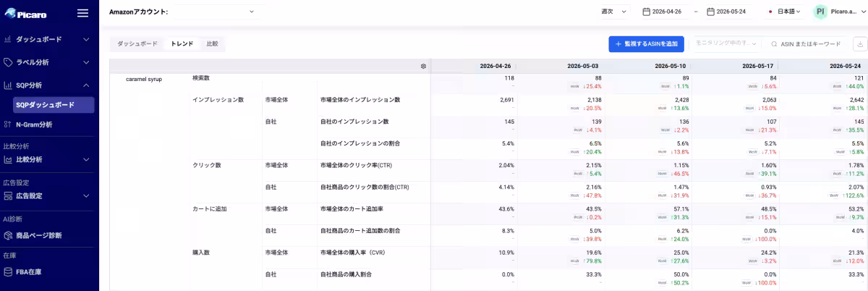This screenshot has height=291, width=868.
Task: Switch to the 比較 tab
Action: (x=212, y=44)
